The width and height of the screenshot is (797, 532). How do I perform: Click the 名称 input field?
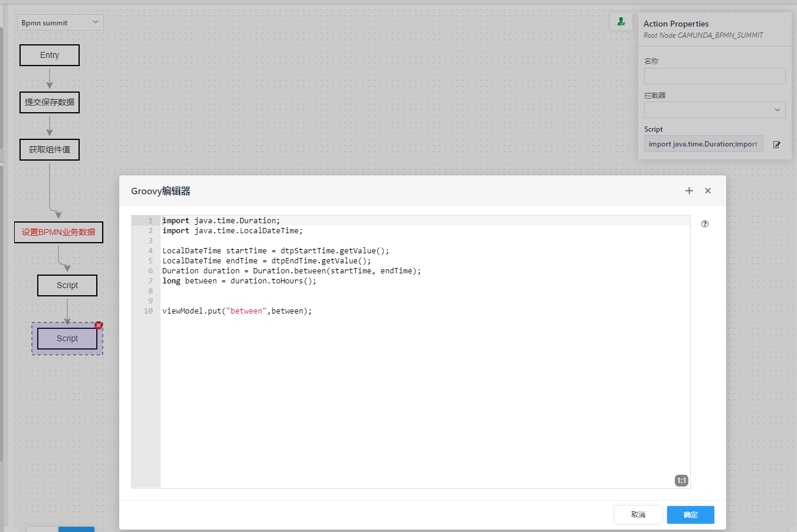(x=714, y=76)
